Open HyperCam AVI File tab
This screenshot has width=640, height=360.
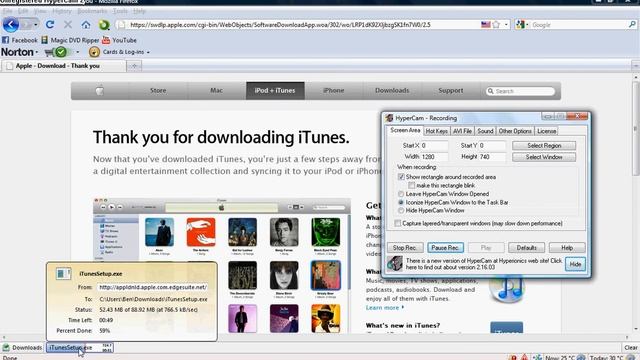[x=462, y=131]
